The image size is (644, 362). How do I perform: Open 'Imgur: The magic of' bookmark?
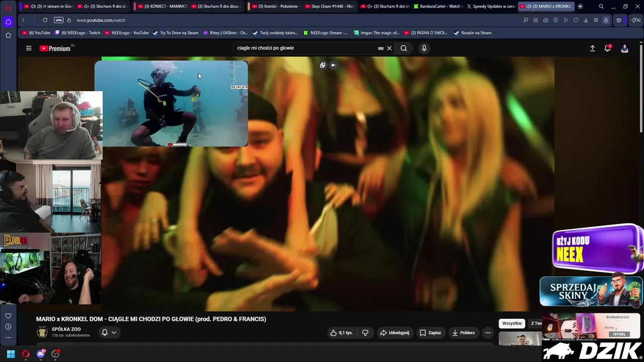pyautogui.click(x=376, y=33)
